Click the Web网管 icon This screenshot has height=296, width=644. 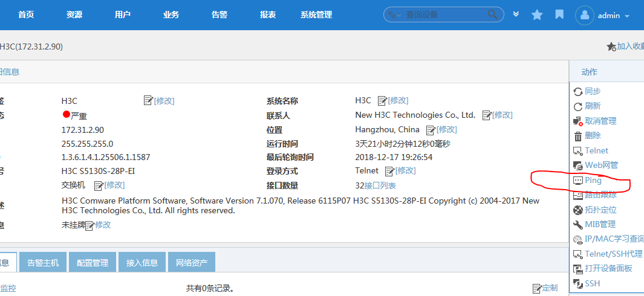578,166
